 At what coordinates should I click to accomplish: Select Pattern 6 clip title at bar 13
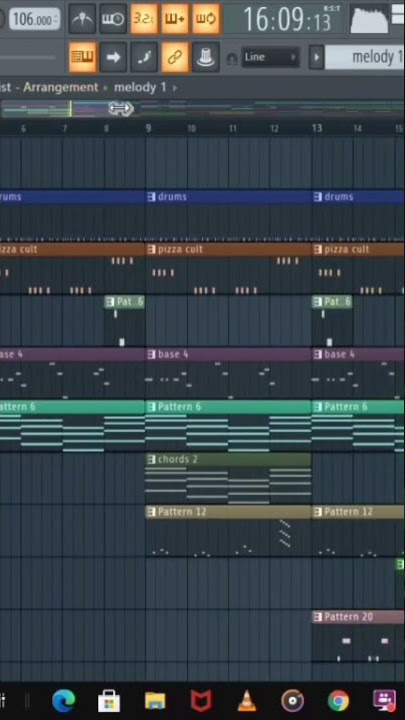point(346,407)
